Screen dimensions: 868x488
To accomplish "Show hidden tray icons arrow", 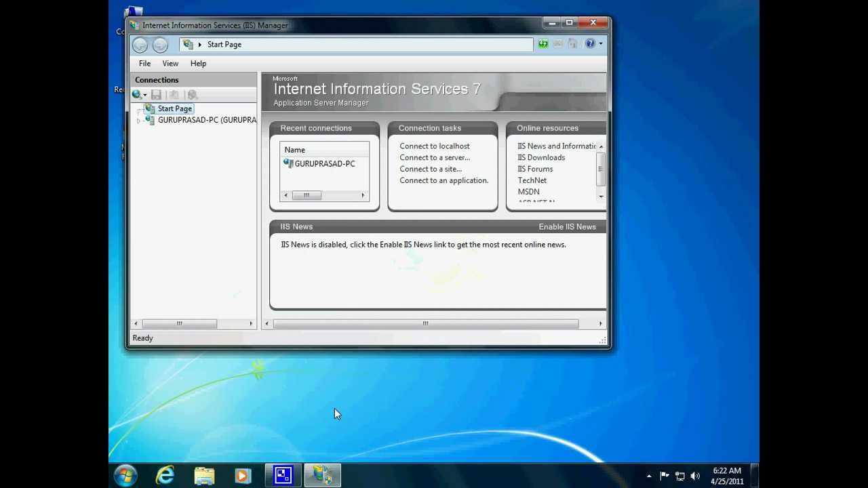I will 649,476.
